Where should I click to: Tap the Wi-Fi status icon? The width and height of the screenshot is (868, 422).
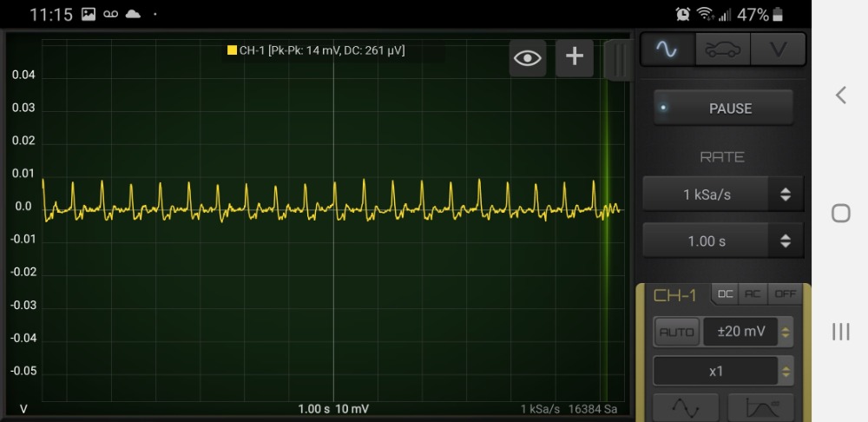[705, 15]
